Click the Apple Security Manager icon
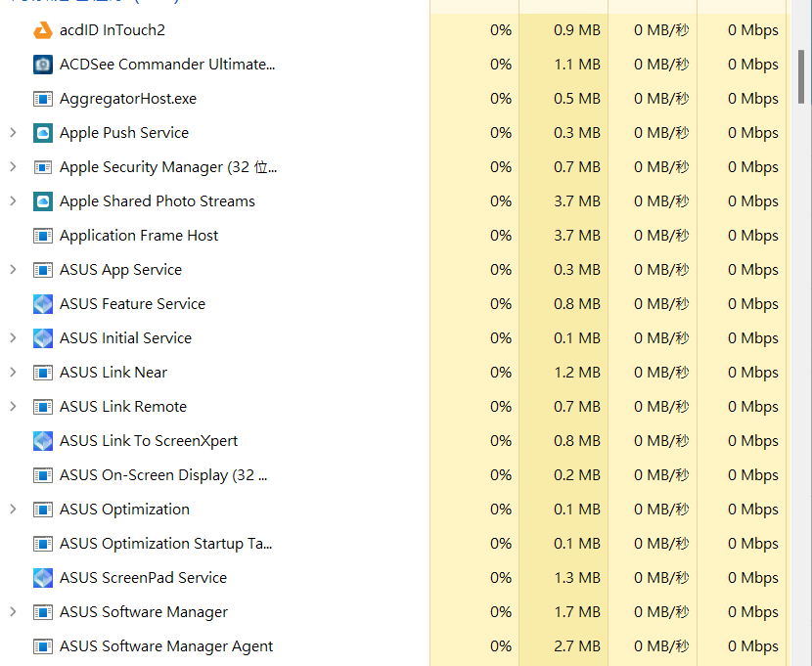The height and width of the screenshot is (666, 812). tap(42, 167)
